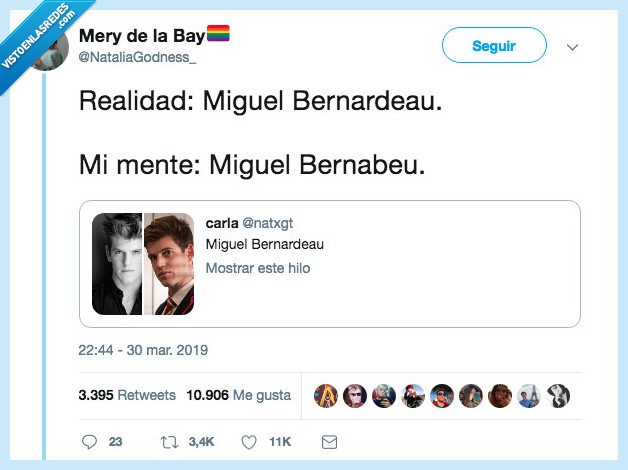Retweet using the arrows icon
This screenshot has height=470, width=628.
pos(169,441)
